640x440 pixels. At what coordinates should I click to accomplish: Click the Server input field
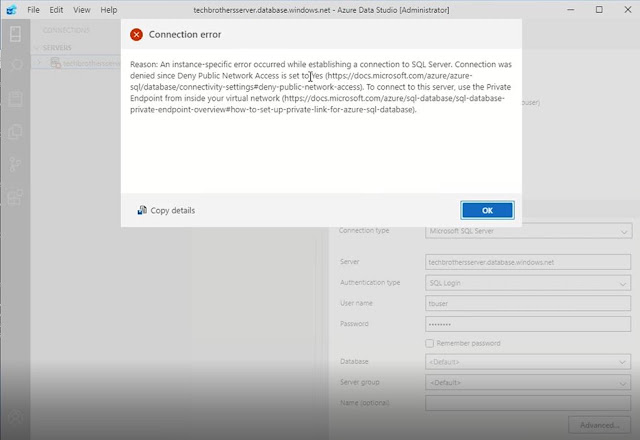pyautogui.click(x=528, y=262)
